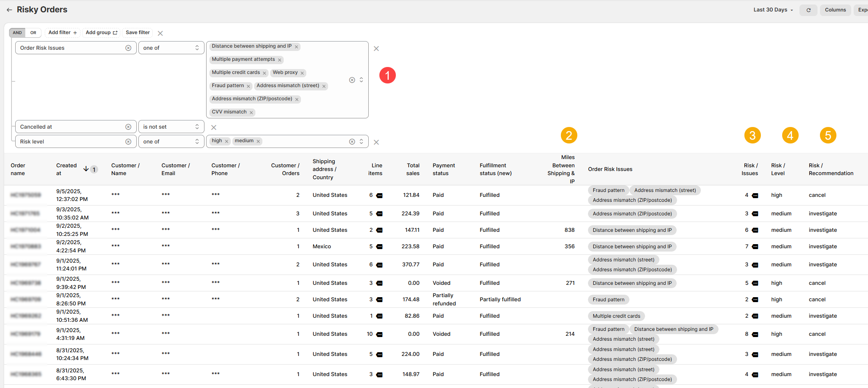Screen dimensions: 868x388
Task: Click the Payment status column header
Action: click(x=443, y=169)
